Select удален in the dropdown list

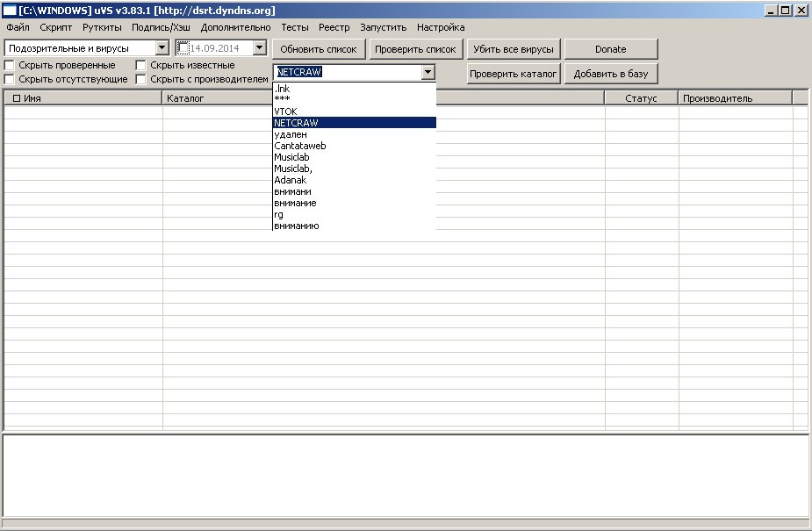pyautogui.click(x=355, y=134)
